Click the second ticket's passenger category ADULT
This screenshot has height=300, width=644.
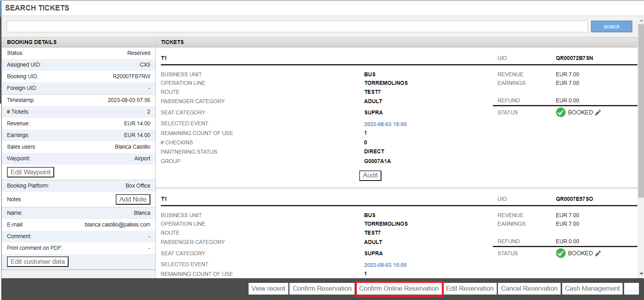click(373, 242)
